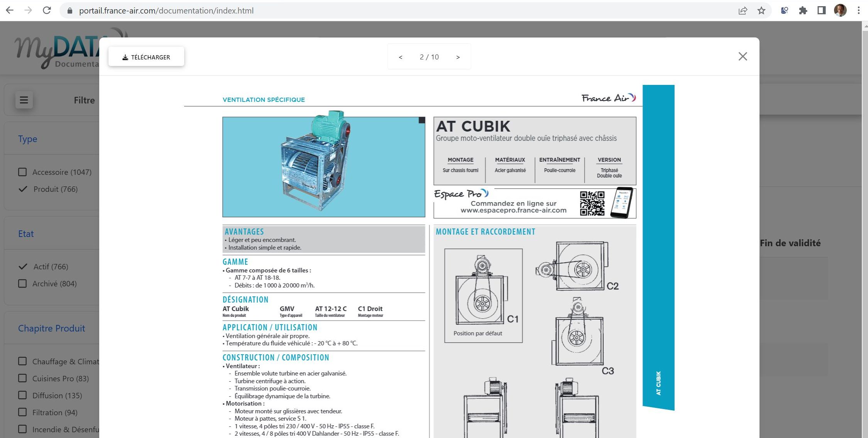868x438 pixels.
Task: Click the MyDATA logo
Action: tap(57, 49)
